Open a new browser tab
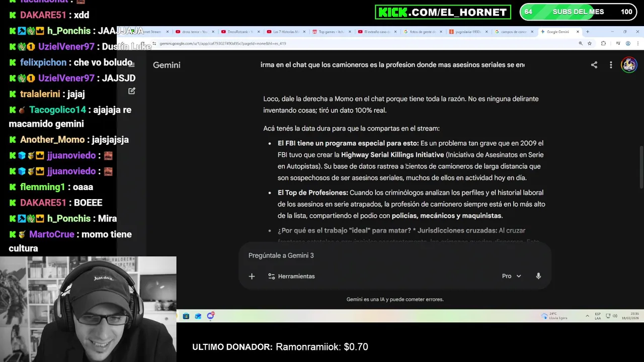The image size is (644, 362). [x=587, y=32]
